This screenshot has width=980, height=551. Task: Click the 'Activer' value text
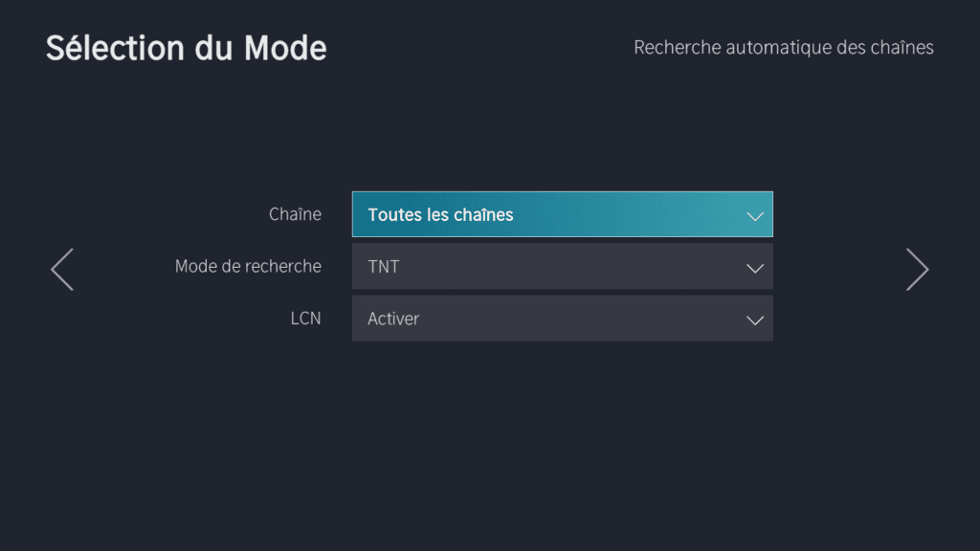393,319
